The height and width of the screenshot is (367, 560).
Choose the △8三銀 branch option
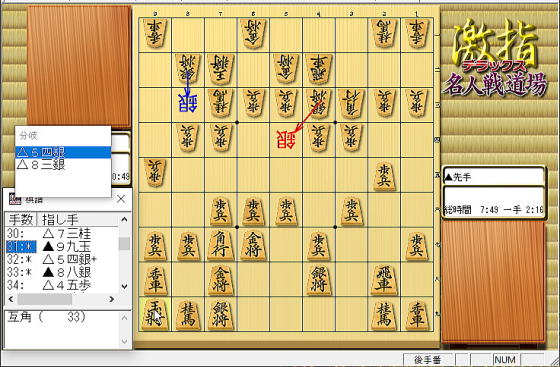coord(63,165)
